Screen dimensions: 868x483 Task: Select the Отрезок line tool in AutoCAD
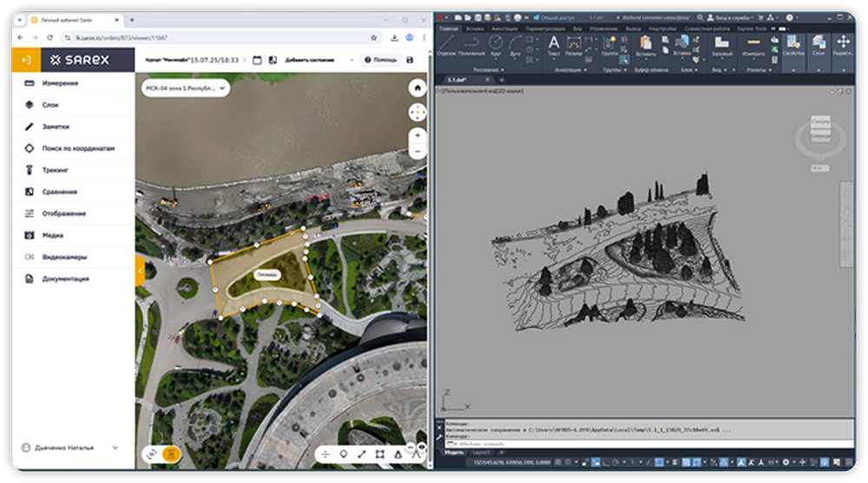(x=446, y=45)
